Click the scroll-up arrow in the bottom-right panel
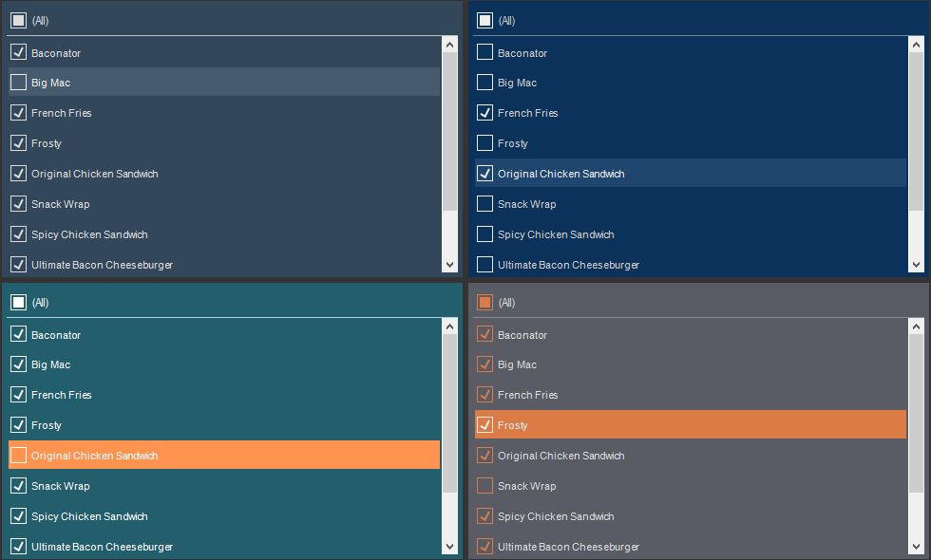This screenshot has width=931, height=560. coord(916,326)
